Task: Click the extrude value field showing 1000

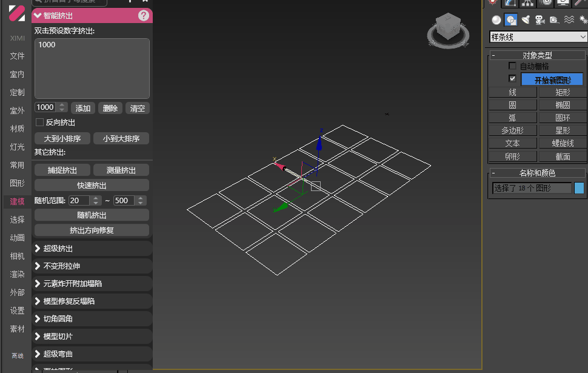Action: pyautogui.click(x=45, y=107)
